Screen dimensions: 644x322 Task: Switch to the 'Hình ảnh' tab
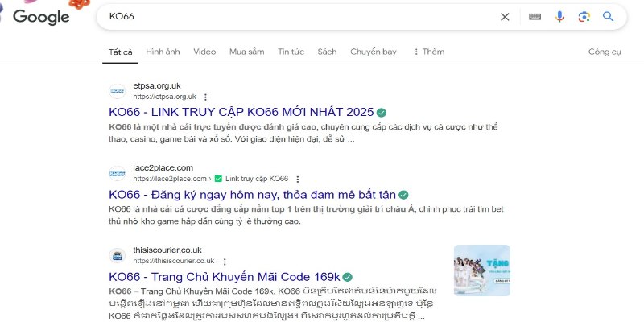pyautogui.click(x=163, y=52)
